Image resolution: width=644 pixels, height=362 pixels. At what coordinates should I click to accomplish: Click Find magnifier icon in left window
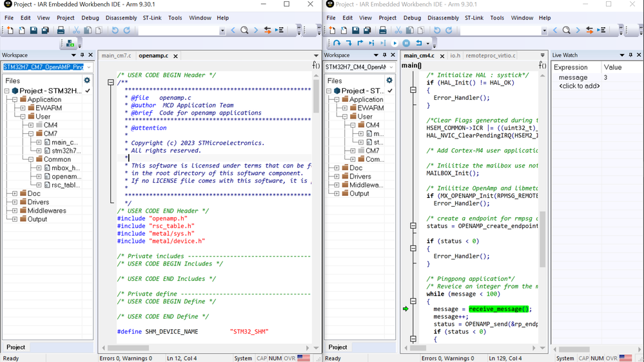[x=244, y=30]
